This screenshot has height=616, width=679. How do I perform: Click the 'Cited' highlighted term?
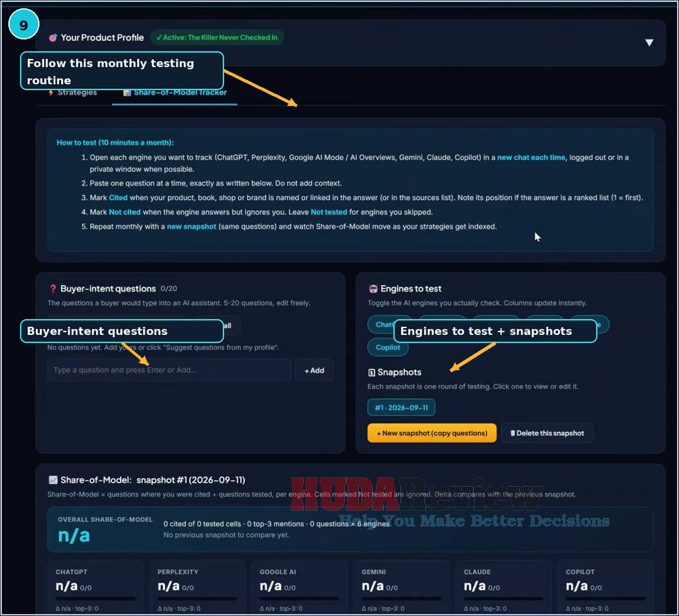click(118, 198)
